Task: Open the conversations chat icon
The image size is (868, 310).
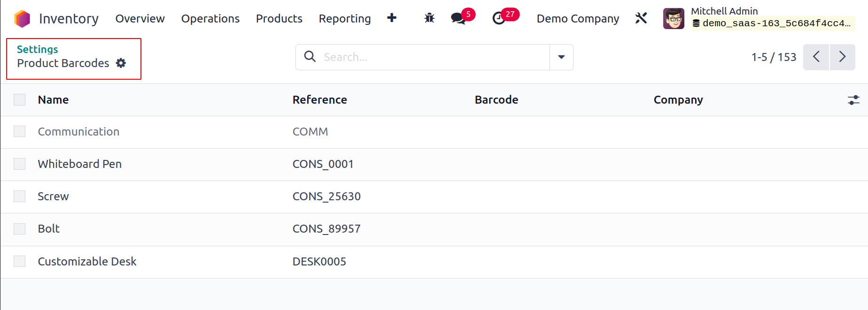Action: [x=458, y=18]
